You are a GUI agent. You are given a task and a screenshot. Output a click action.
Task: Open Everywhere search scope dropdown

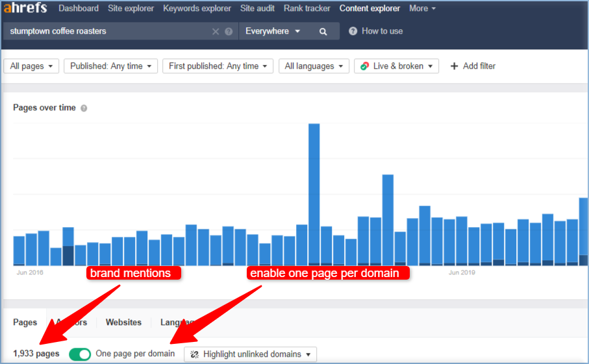click(x=272, y=31)
